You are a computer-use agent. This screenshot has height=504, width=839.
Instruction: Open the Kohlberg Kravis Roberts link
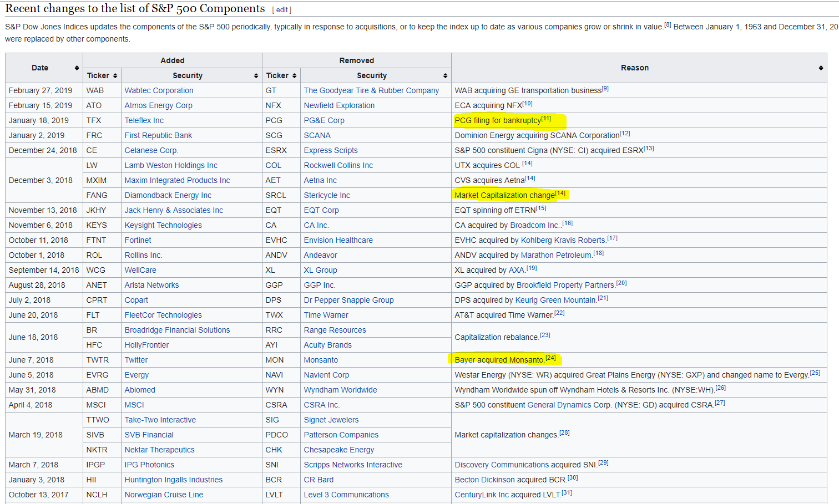pyautogui.click(x=563, y=240)
